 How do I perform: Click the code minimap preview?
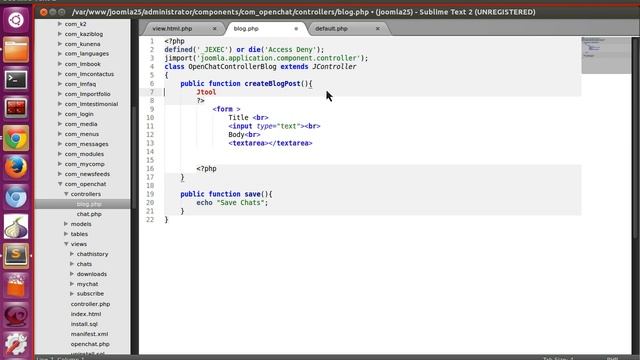point(606,55)
